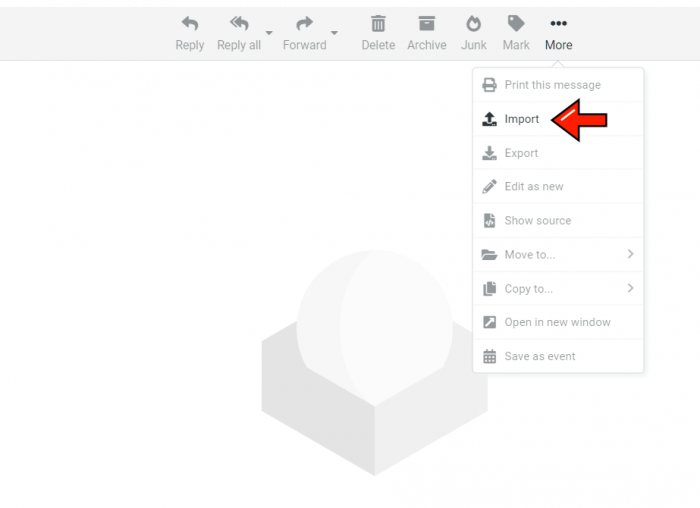700x508 pixels.
Task: Choose Export from the More menu
Action: click(558, 153)
